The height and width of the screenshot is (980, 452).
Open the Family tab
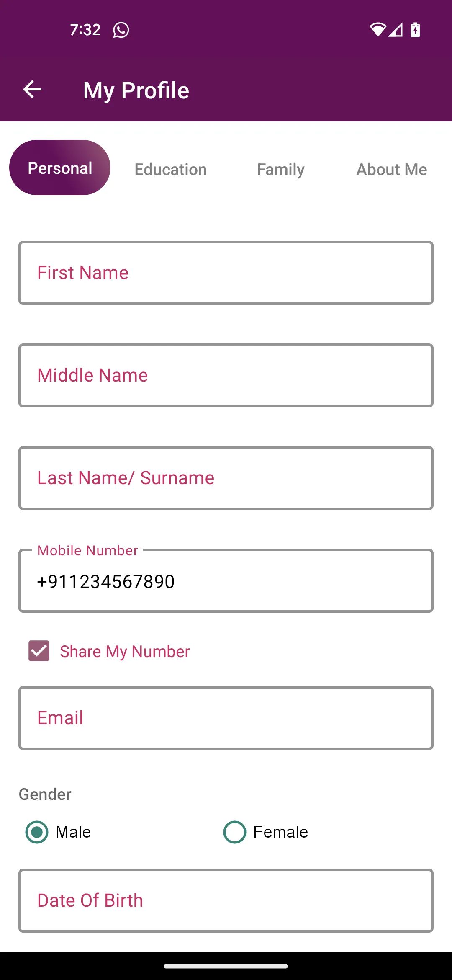[x=281, y=170]
